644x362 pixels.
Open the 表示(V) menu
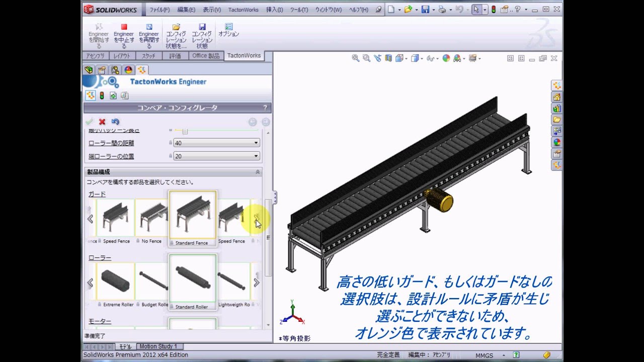pyautogui.click(x=212, y=10)
